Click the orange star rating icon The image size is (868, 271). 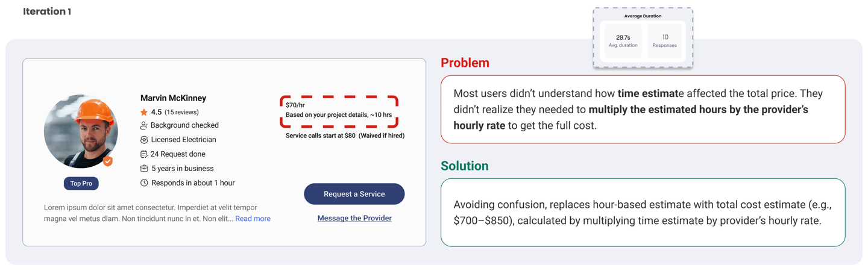(x=143, y=112)
